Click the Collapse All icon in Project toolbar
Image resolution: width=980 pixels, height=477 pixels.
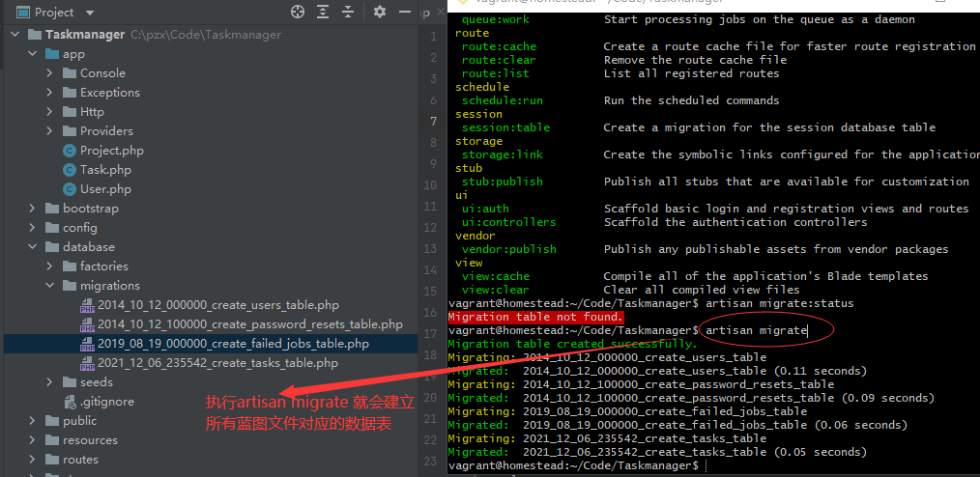pyautogui.click(x=348, y=12)
